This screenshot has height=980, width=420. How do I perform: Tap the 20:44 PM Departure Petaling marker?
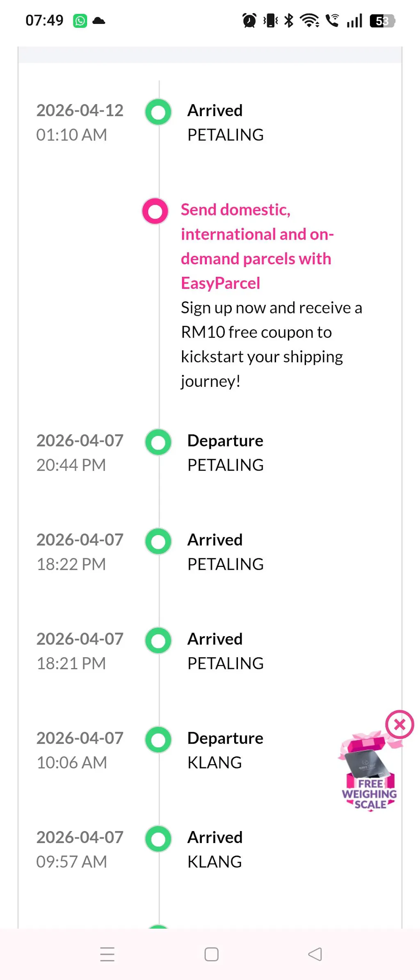click(158, 442)
